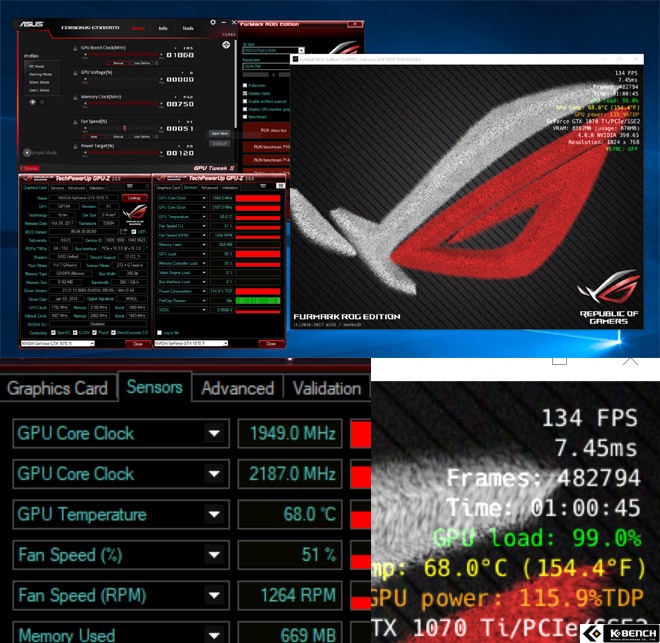Enable artifact scanner checkbox in FurMark
Viewport: 660px width, 643px height.
(x=245, y=101)
